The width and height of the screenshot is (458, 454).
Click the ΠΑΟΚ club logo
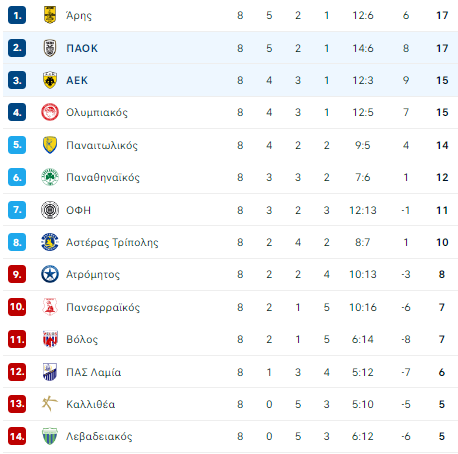click(x=50, y=48)
